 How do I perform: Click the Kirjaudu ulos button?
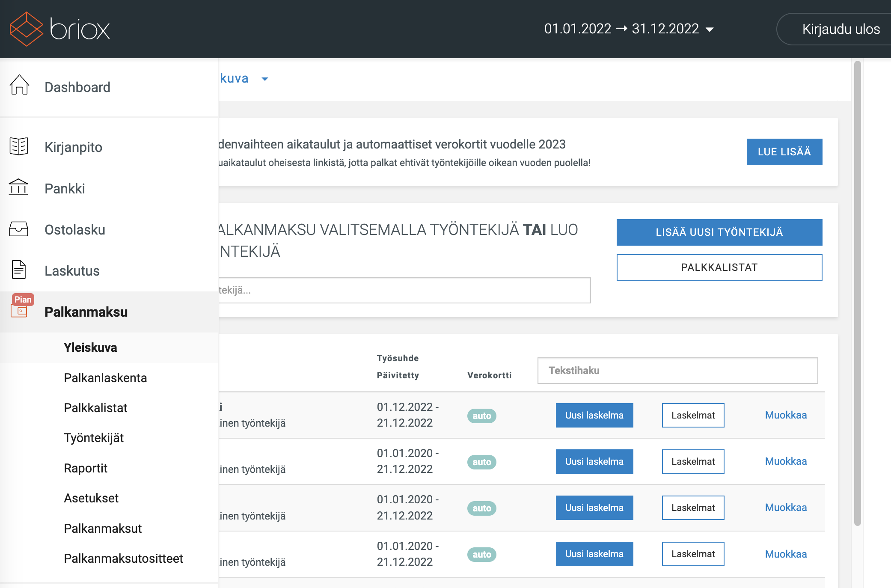pos(835,29)
